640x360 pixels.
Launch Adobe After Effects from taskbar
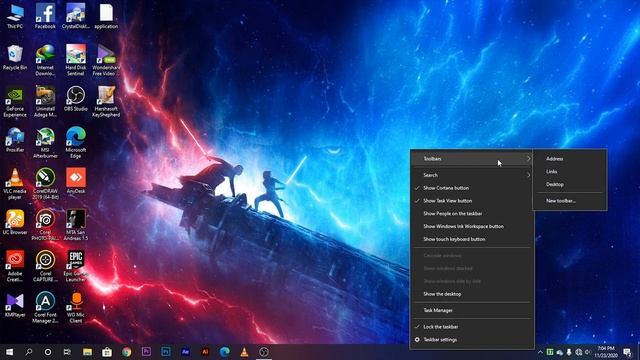point(185,352)
